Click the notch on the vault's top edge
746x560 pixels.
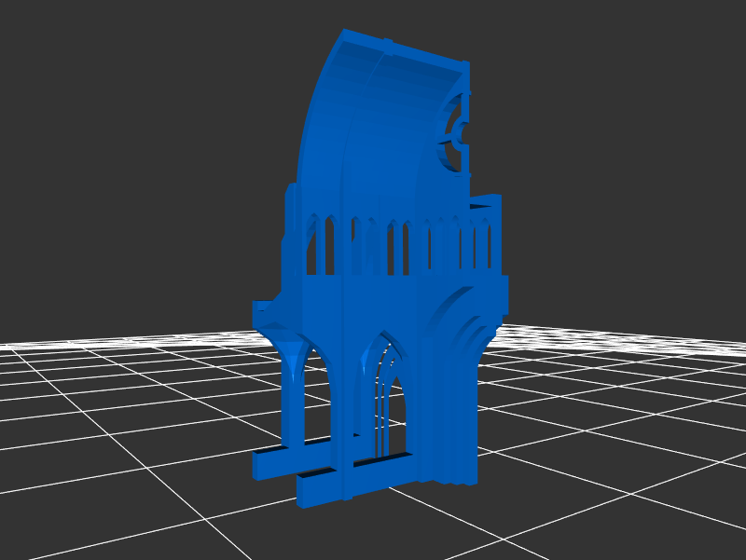point(386,44)
